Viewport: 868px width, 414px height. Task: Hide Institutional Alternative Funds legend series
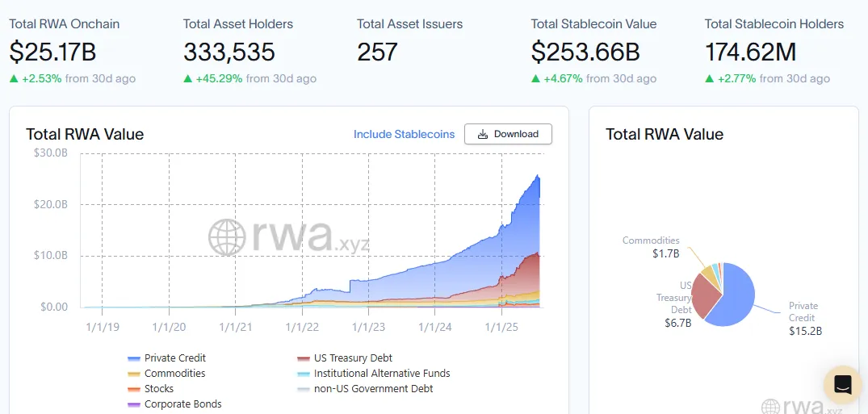(374, 374)
